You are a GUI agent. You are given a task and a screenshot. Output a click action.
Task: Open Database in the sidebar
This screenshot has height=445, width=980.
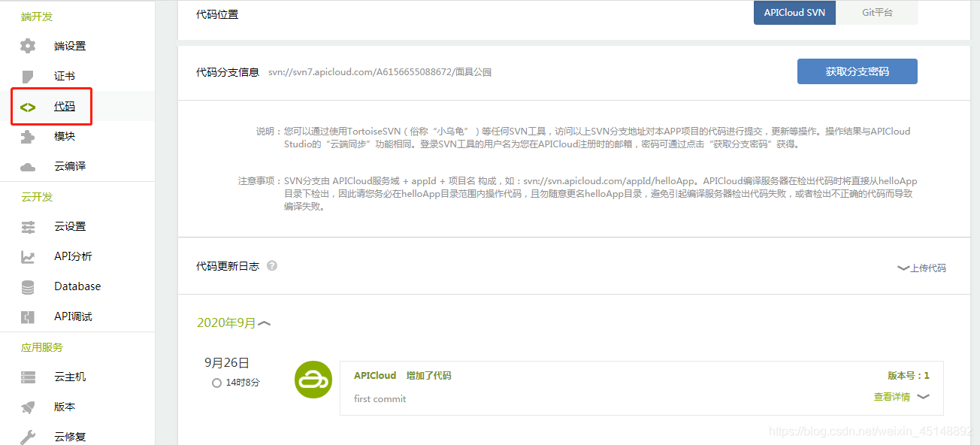(77, 286)
